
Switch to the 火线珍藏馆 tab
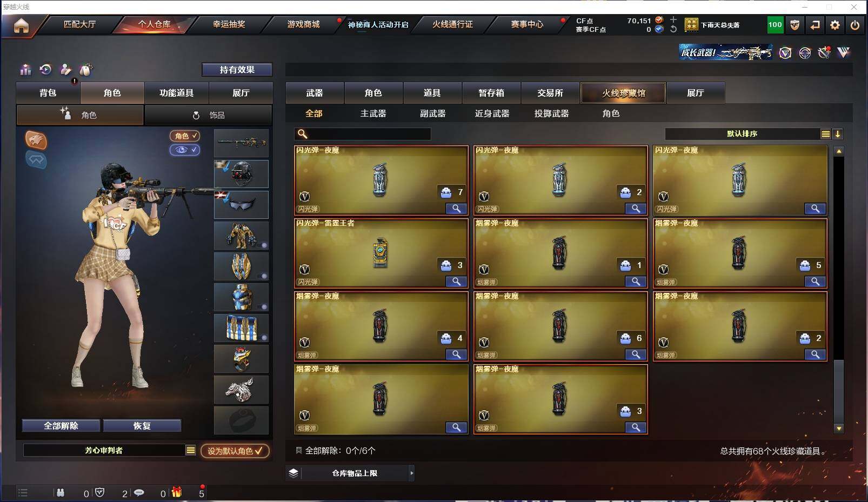coord(623,93)
